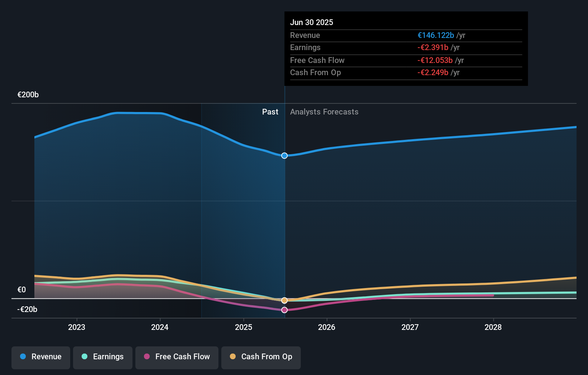Click the Revenue value €146.122b in tooltip
The width and height of the screenshot is (588, 375).
(x=436, y=35)
